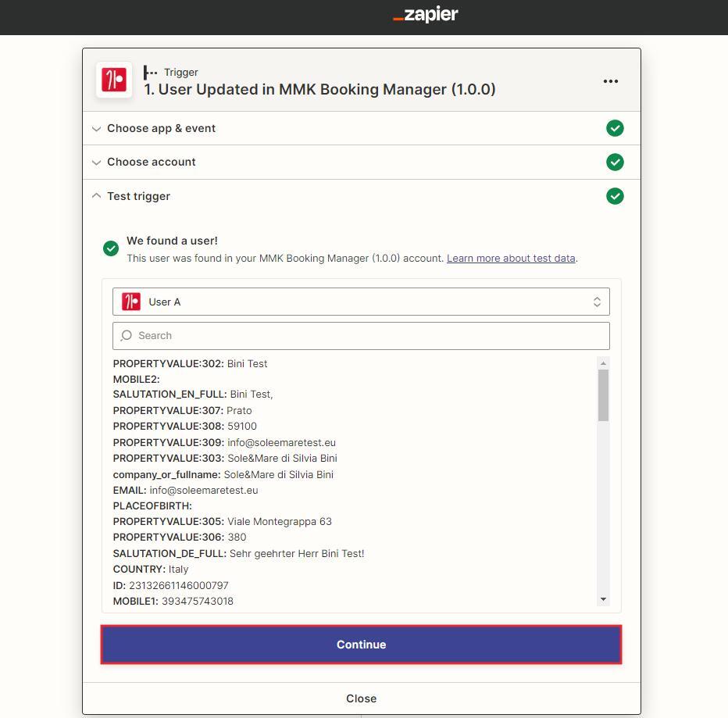The image size is (728, 718).
Task: Click the Zapier logo in header
Action: point(425,14)
